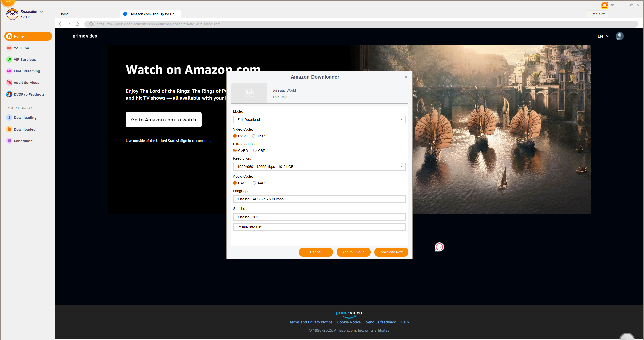Click the Jurassic World title text
Viewport: 644px width, 340px height.
click(x=284, y=90)
